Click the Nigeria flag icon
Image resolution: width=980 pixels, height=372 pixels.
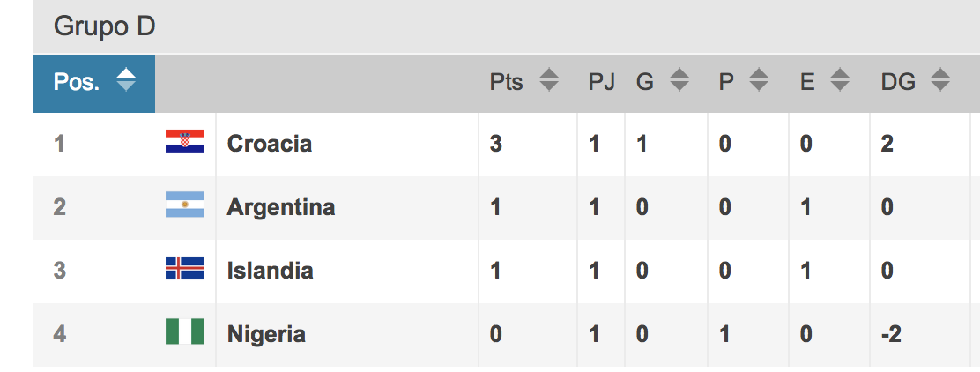point(185,331)
